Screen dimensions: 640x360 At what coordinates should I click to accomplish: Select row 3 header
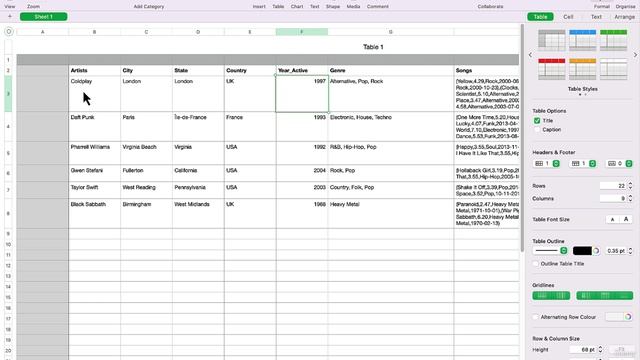coord(8,94)
